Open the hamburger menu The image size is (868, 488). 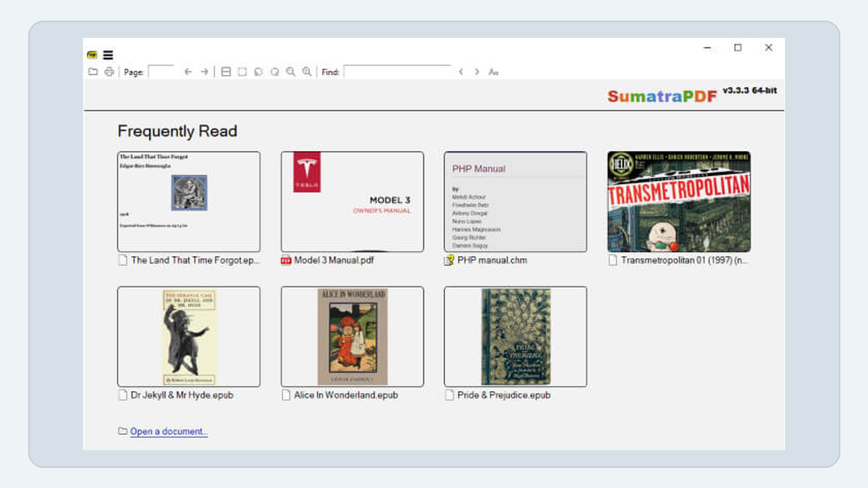(x=108, y=55)
